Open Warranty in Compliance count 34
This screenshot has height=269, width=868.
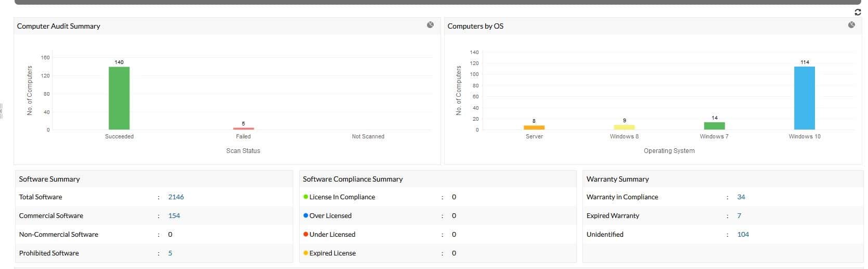(x=741, y=197)
